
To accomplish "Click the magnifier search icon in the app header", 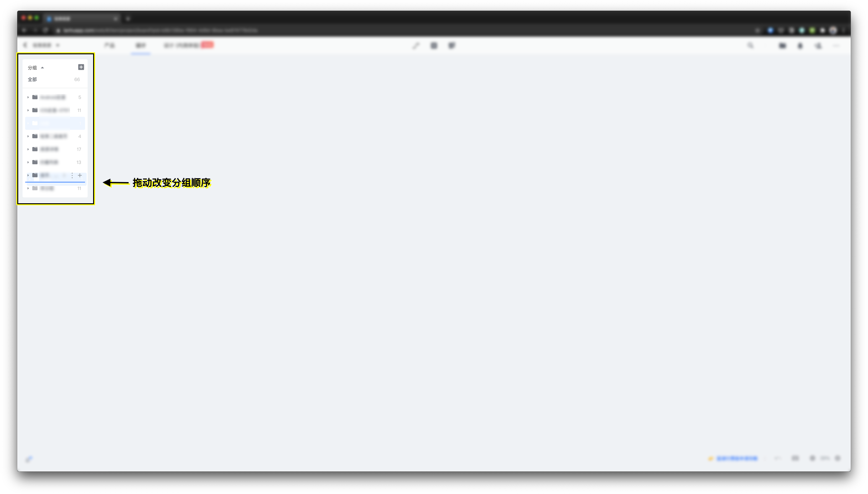I will click(750, 46).
